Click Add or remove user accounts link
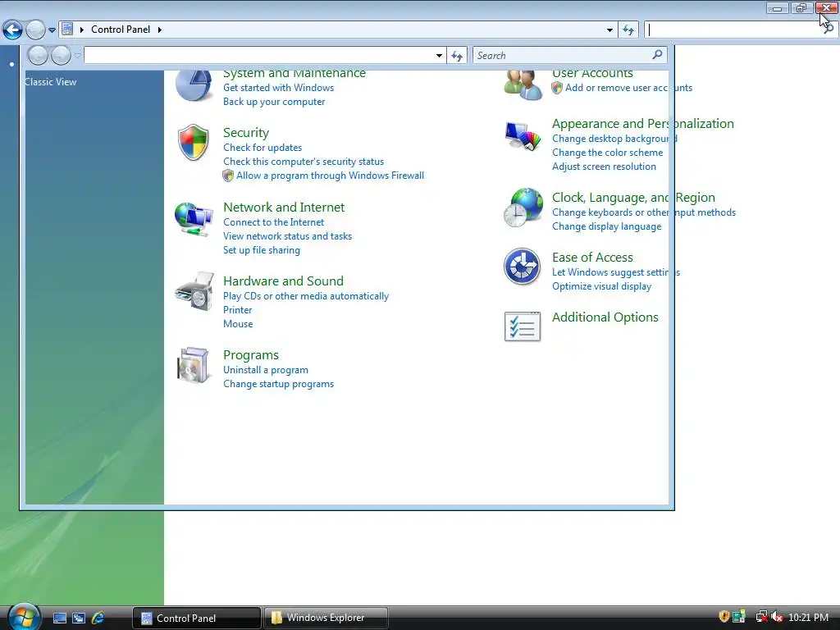The height and width of the screenshot is (630, 840). click(x=628, y=88)
